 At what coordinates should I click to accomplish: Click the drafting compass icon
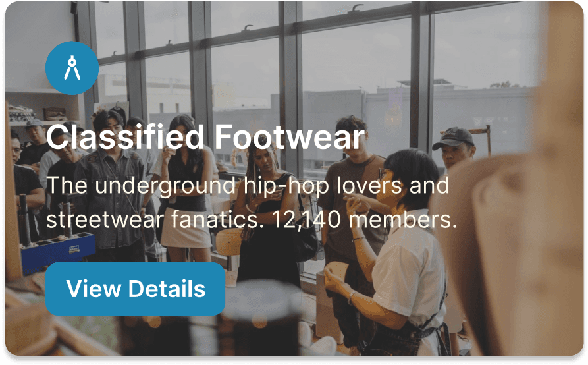tap(72, 68)
